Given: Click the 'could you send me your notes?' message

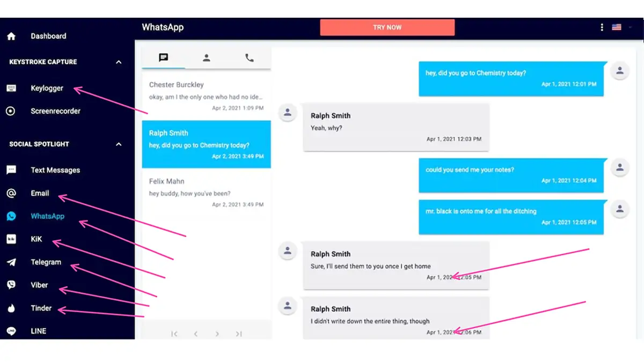Looking at the screenshot, I should tap(511, 175).
